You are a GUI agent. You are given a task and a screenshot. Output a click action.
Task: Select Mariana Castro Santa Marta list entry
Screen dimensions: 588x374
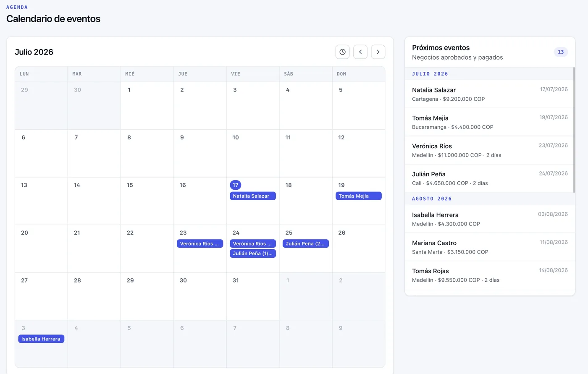click(x=489, y=247)
